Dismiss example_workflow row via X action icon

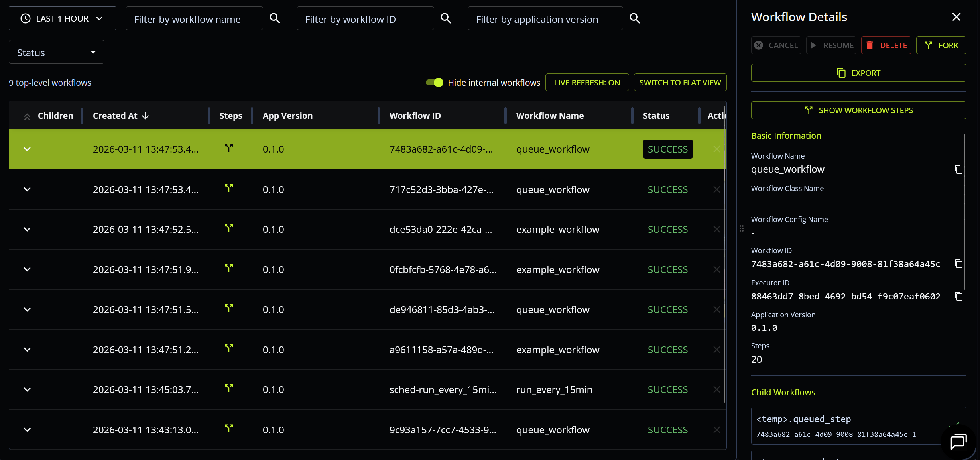(716, 229)
